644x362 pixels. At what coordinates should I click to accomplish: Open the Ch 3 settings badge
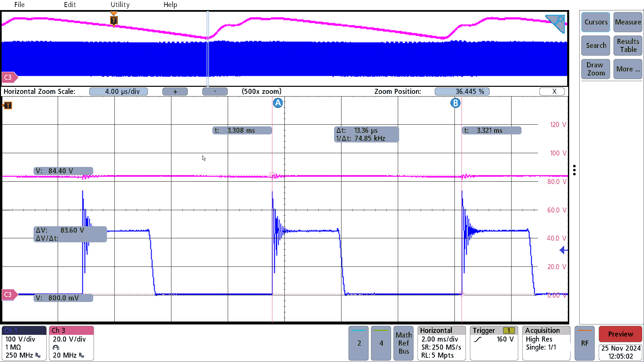tap(71, 343)
